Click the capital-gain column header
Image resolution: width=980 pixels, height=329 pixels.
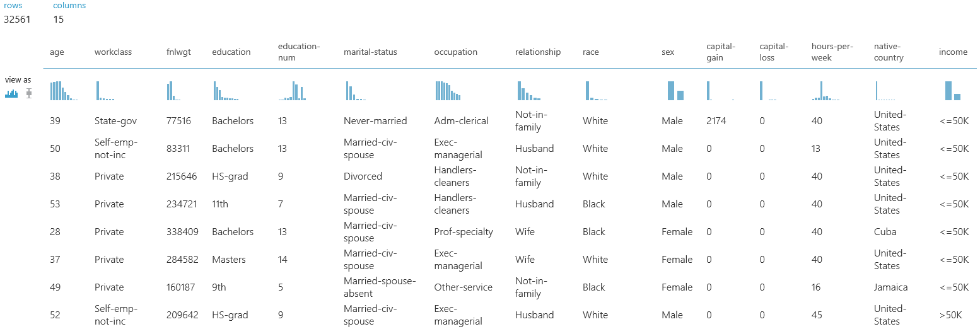tap(720, 52)
